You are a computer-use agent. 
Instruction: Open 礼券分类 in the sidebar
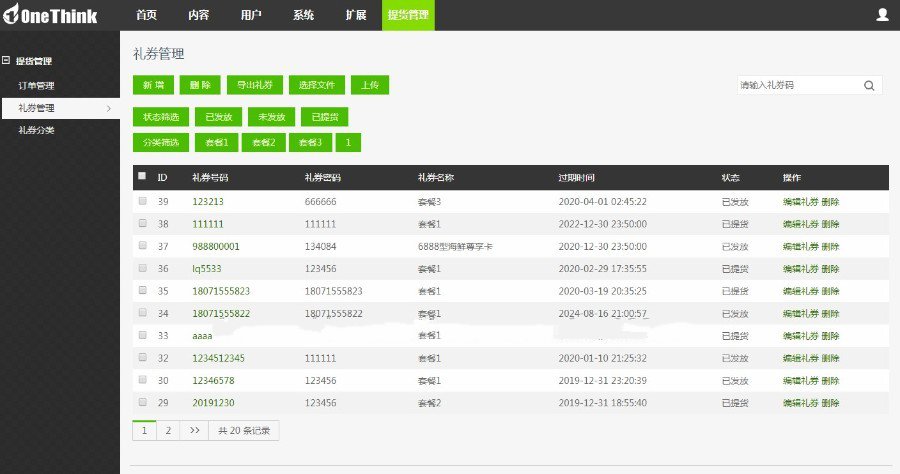(x=36, y=130)
